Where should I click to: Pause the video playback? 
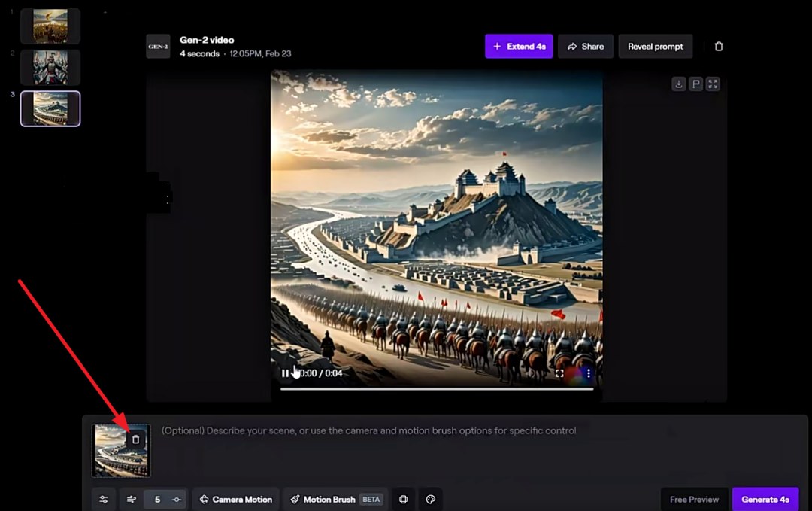click(285, 373)
